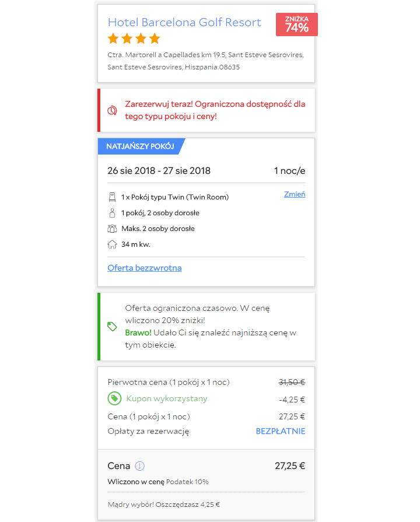Click the BEZPŁATNIE reservation fee label
Screen dimensions: 420x522
tap(281, 432)
